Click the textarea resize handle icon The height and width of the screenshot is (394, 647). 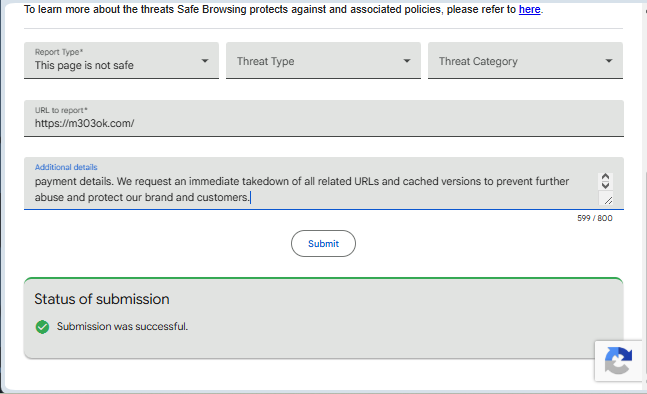(608, 201)
